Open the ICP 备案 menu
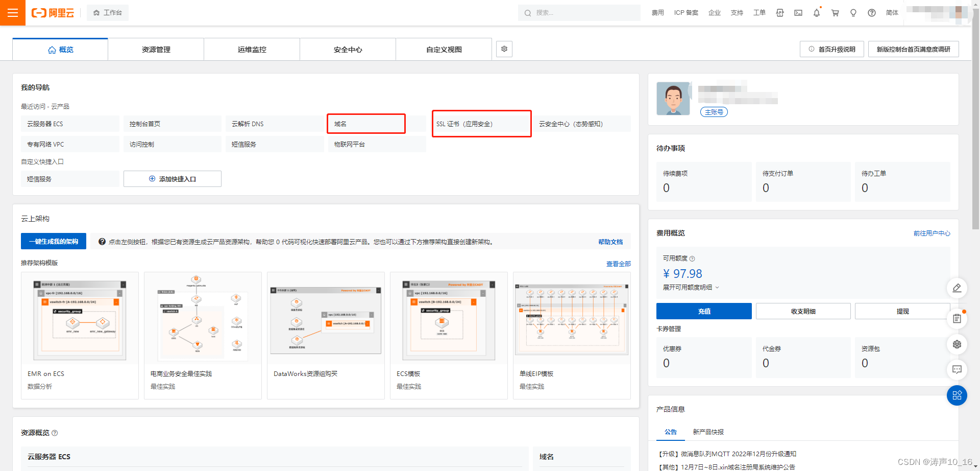The image size is (980, 471). coord(686,13)
